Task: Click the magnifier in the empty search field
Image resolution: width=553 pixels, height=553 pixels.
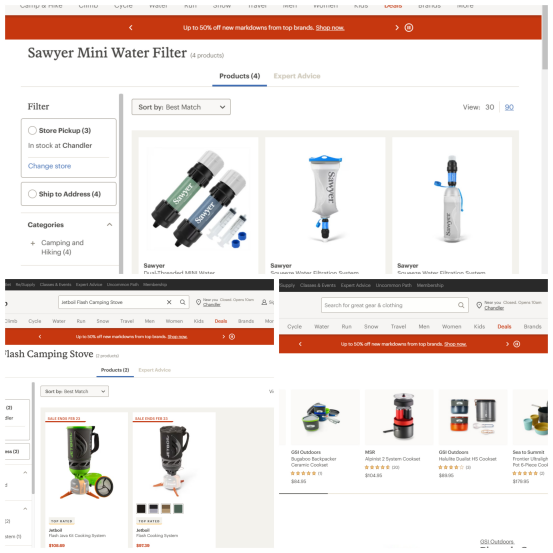Action: pos(461,305)
